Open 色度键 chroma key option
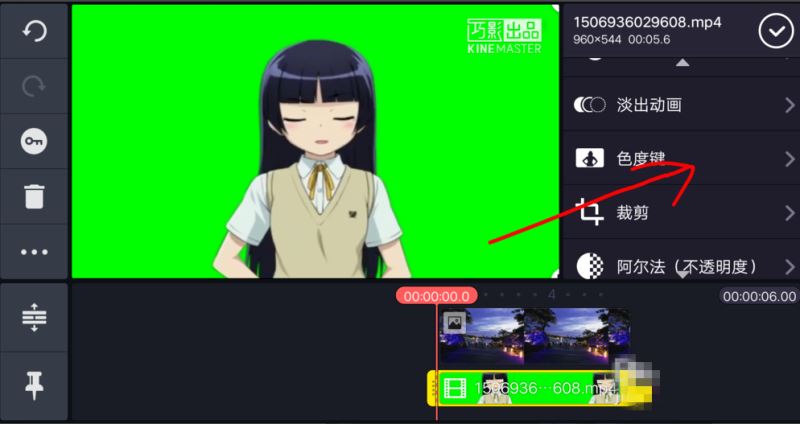 (x=682, y=159)
